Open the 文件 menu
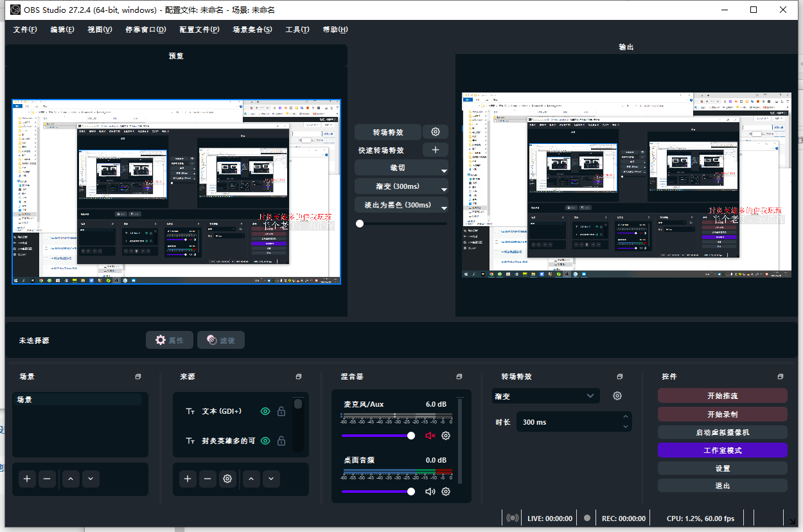This screenshot has height=532, width=803. [x=25, y=30]
